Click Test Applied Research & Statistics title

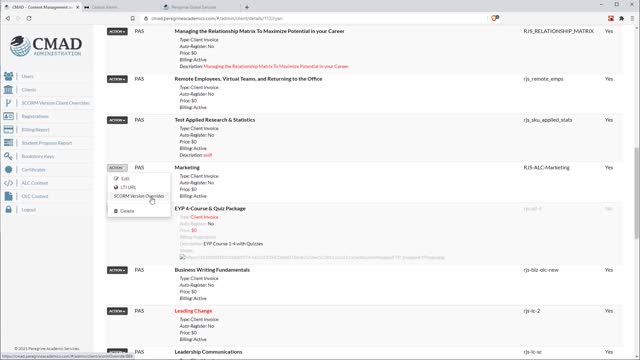click(x=215, y=120)
